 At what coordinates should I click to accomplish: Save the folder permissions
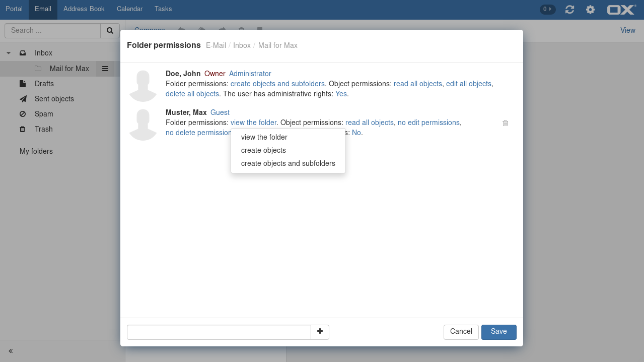click(498, 332)
